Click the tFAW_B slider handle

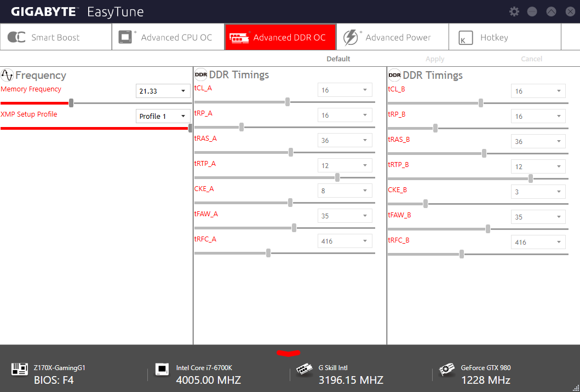[488, 229]
